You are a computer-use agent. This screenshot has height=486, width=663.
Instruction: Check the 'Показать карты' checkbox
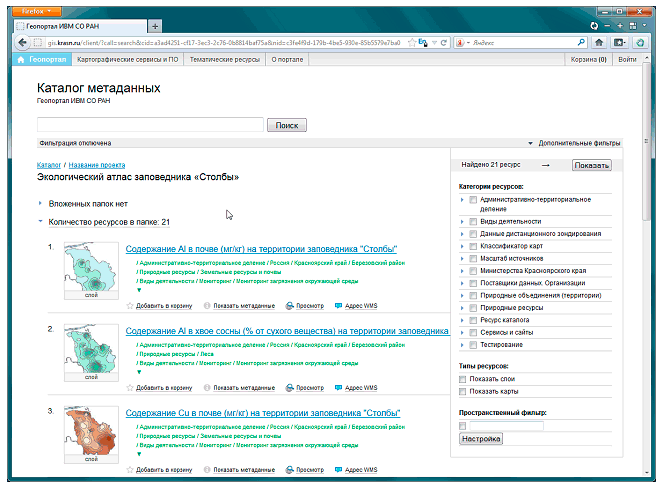point(462,391)
